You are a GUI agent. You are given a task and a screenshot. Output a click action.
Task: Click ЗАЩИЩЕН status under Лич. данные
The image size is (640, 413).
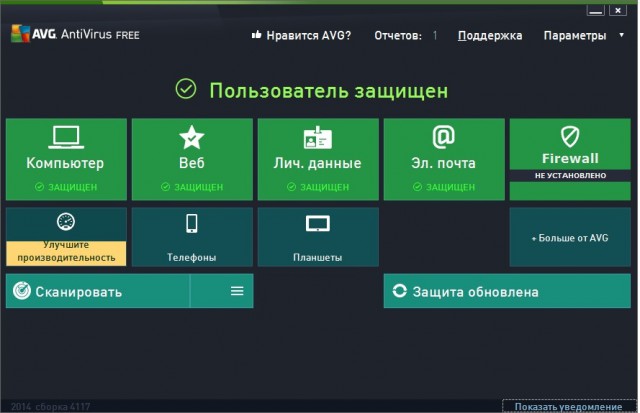coord(318,187)
